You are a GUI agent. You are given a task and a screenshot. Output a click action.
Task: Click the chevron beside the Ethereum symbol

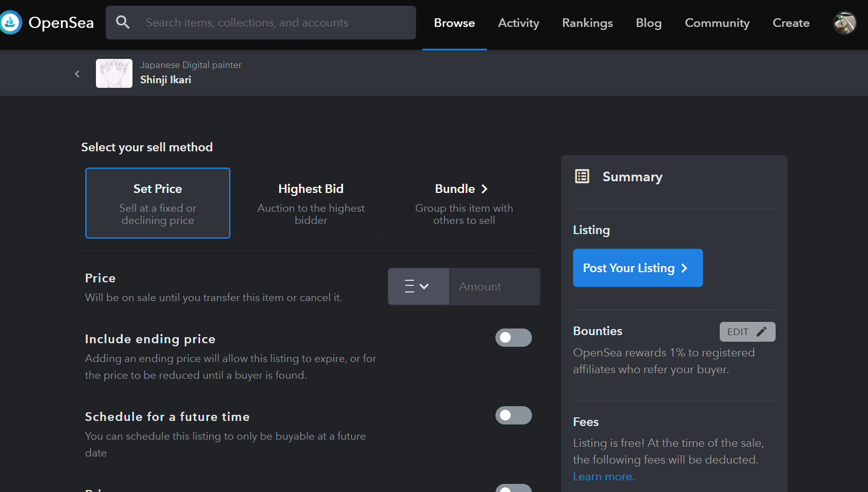click(x=424, y=286)
